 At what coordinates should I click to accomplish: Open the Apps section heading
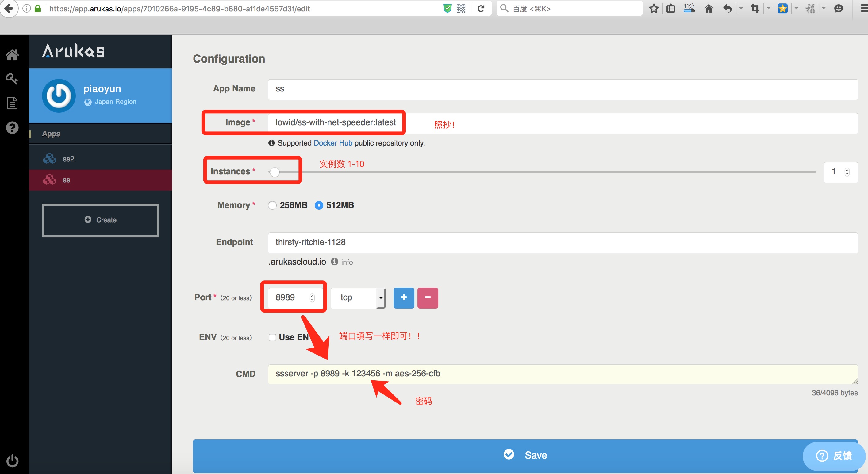click(x=51, y=134)
